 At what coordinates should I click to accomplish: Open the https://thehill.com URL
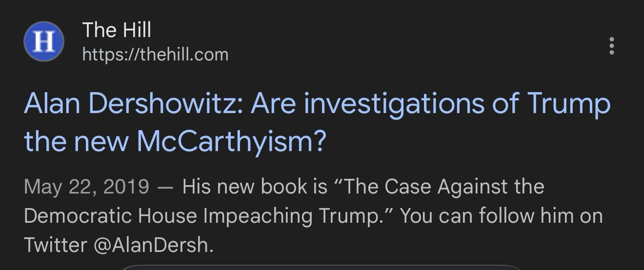pyautogui.click(x=155, y=54)
